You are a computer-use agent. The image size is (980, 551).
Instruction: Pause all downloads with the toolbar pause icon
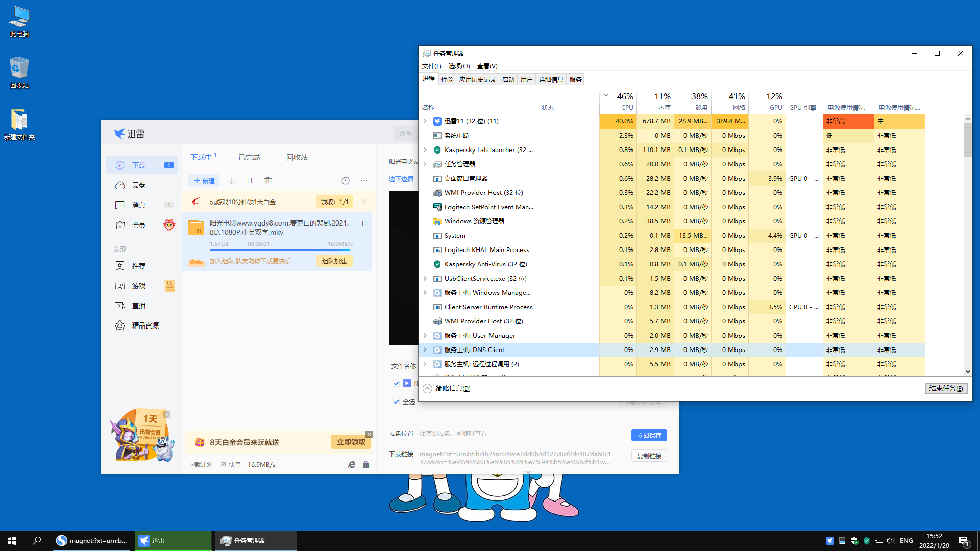pyautogui.click(x=250, y=181)
